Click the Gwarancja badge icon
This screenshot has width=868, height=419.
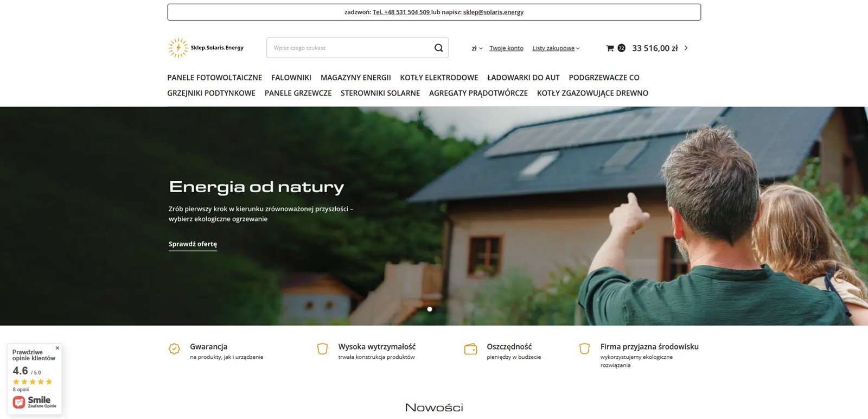click(x=174, y=349)
